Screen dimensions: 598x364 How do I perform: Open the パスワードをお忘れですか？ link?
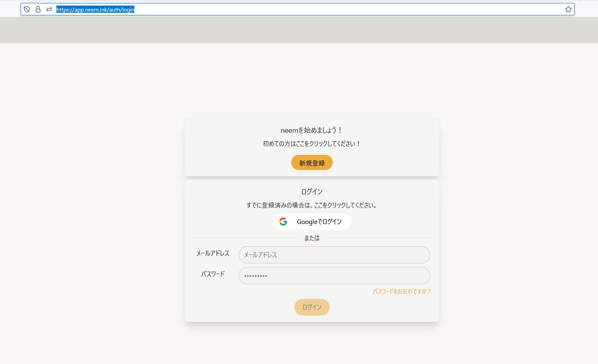tap(401, 291)
